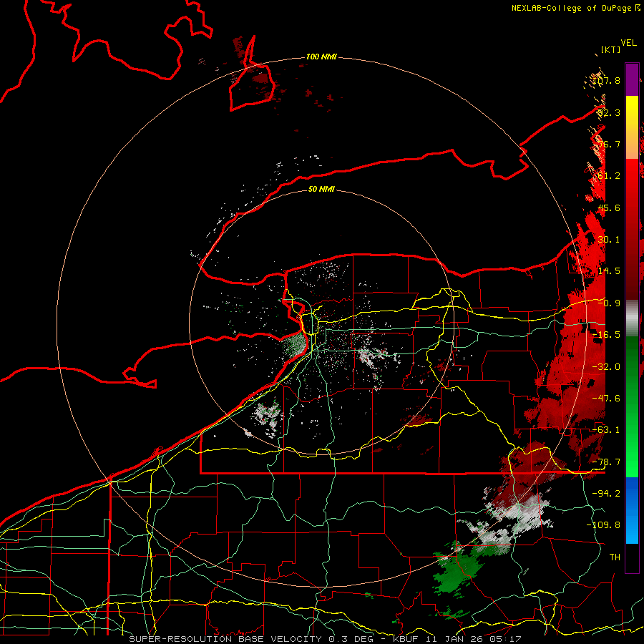Click the Super-Resolution Base Velocity caption
The width and height of the screenshot is (644, 644).
point(325,639)
